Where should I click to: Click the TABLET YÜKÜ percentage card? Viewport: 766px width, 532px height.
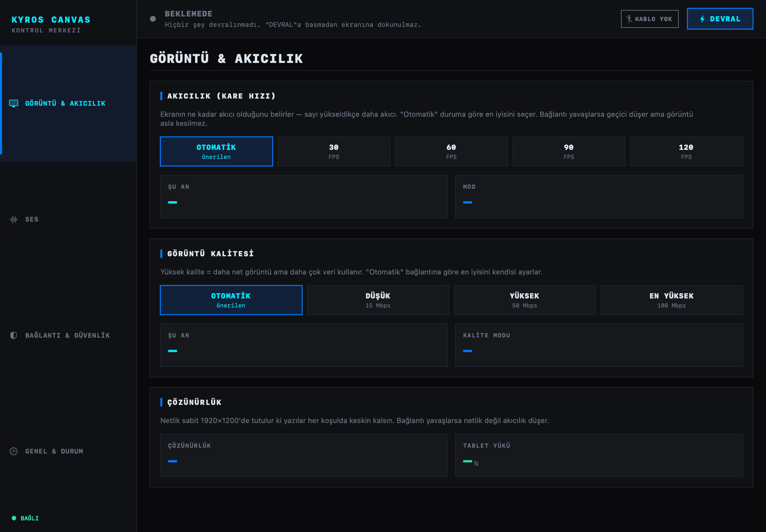coord(599,455)
